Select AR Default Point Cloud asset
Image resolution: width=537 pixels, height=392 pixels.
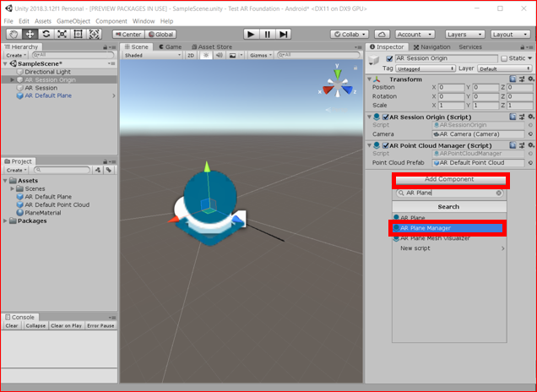click(x=57, y=205)
